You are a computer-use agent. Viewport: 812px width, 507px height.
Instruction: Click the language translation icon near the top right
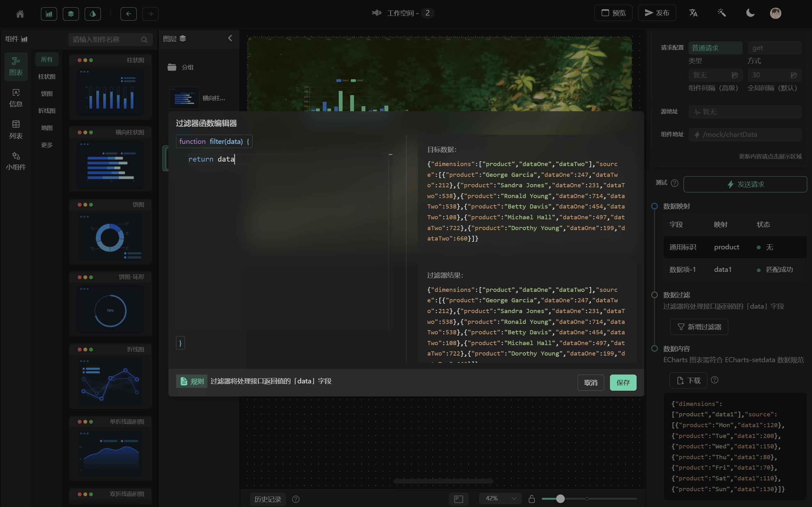coord(693,13)
